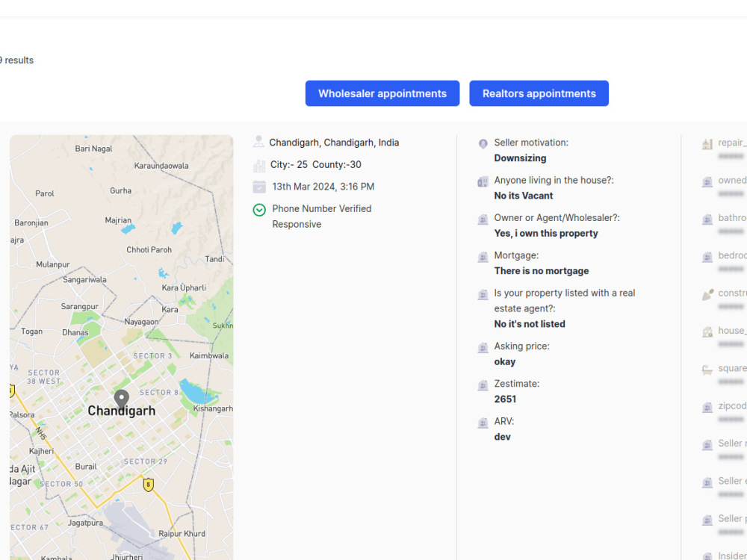The image size is (747, 560).
Task: Click the icon beside owned field
Action: pos(707,181)
